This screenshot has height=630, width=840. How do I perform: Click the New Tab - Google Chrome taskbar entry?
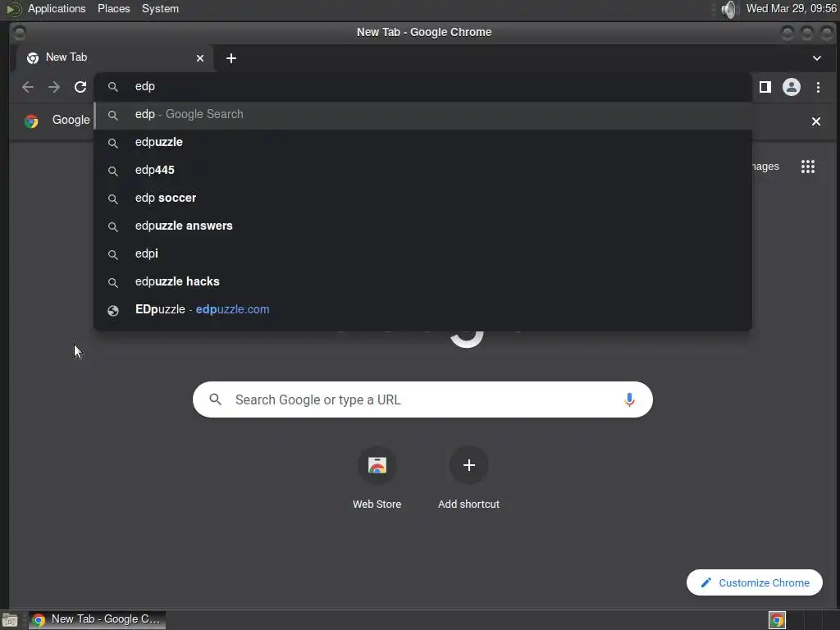[97, 619]
